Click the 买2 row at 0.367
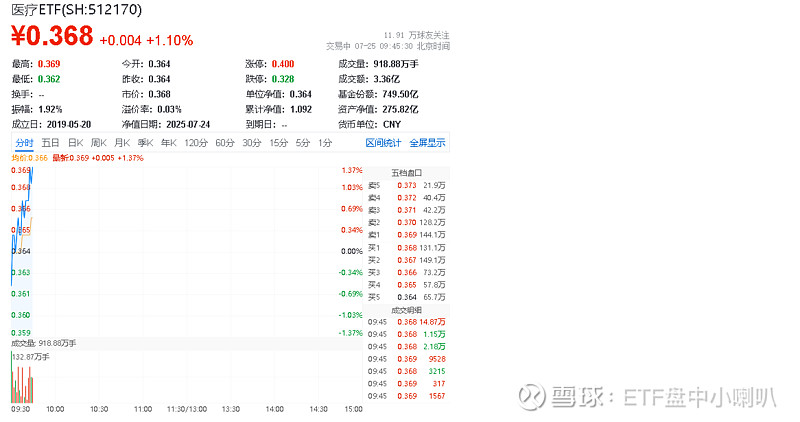Image resolution: width=800 pixels, height=422 pixels. (407, 260)
